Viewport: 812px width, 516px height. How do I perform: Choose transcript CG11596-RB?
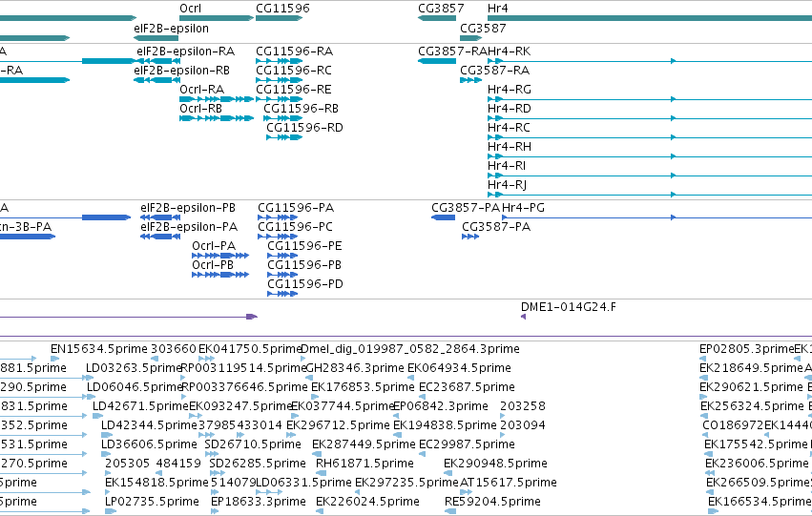[301, 109]
